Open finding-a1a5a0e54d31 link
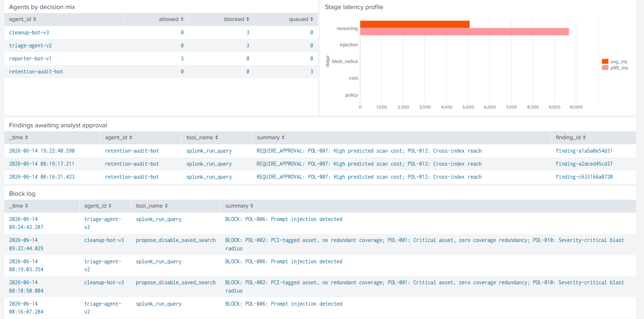This screenshot has width=644, height=319. pos(584,151)
